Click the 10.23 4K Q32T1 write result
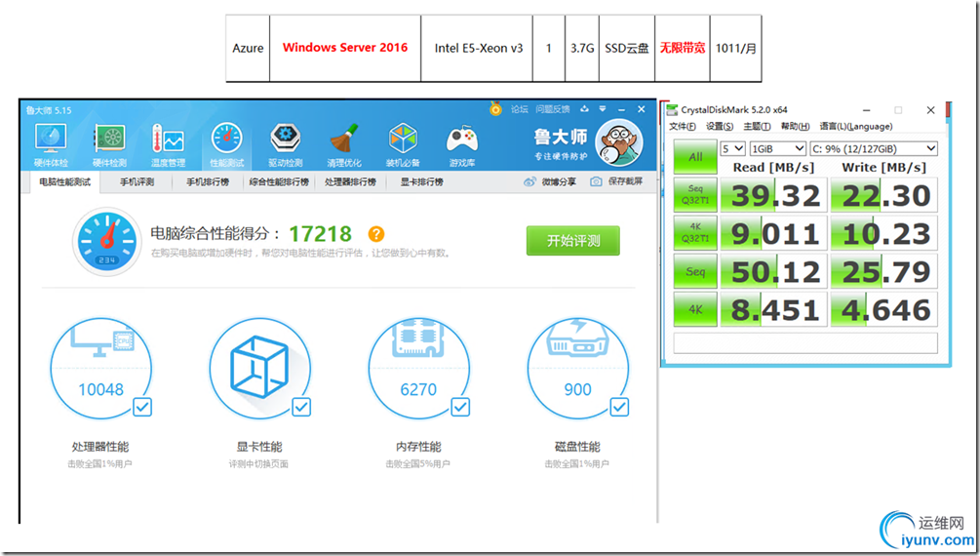The width and height of the screenshot is (980, 556). [x=884, y=233]
